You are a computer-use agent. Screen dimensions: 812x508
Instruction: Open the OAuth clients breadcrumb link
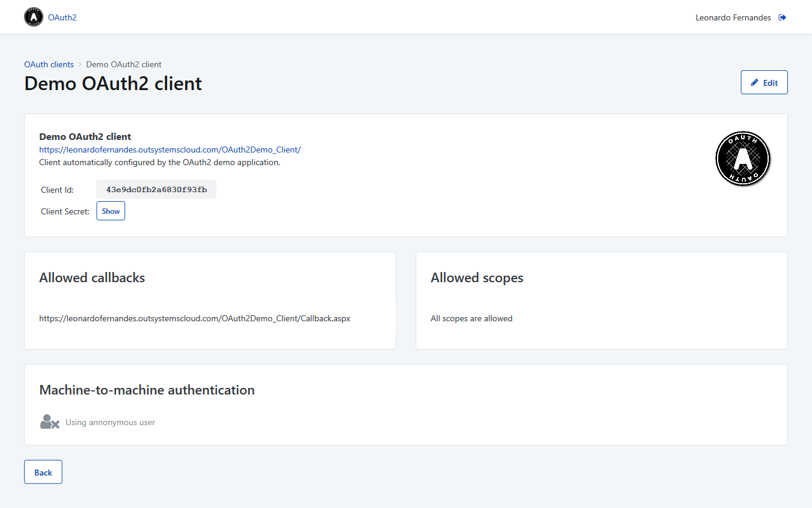(49, 64)
